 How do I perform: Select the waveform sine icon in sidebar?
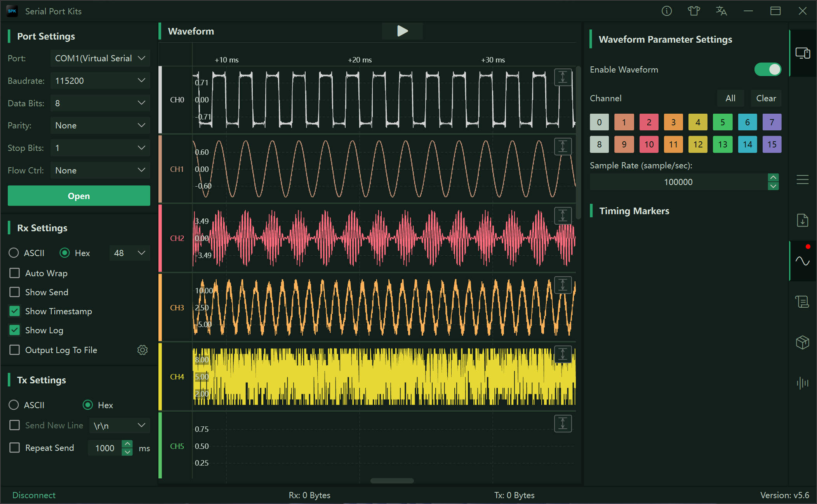pos(802,261)
